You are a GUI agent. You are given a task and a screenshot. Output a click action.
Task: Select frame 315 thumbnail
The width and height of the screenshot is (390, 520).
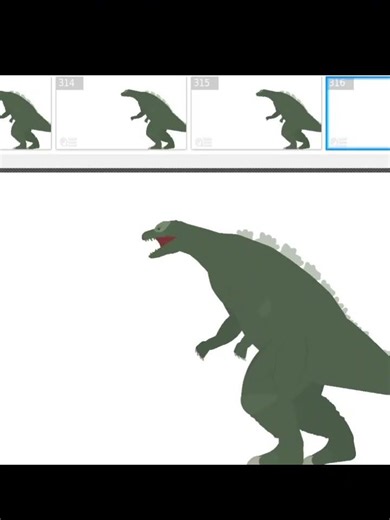256,113
